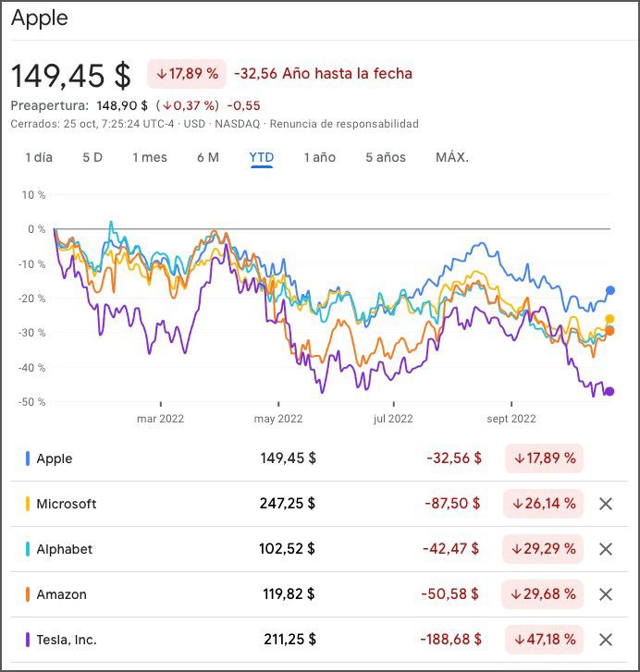Viewport: 640px width, 672px height.
Task: Open the 5 años range
Action: click(x=386, y=157)
